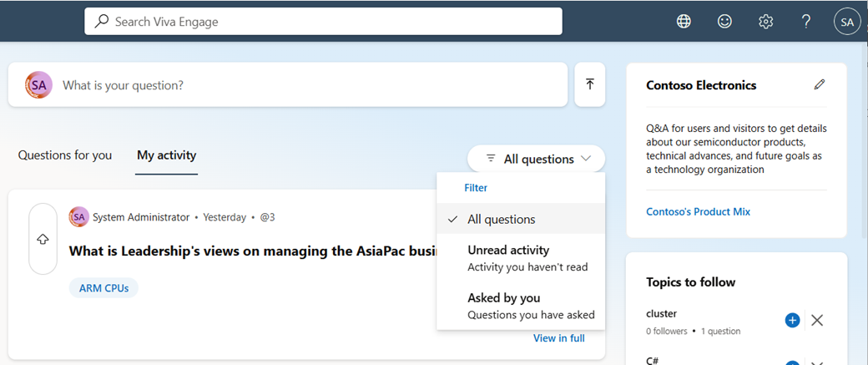Focus the Search Viva Engage field
Viewport: 868px width, 365px height.
pyautogui.click(x=324, y=22)
